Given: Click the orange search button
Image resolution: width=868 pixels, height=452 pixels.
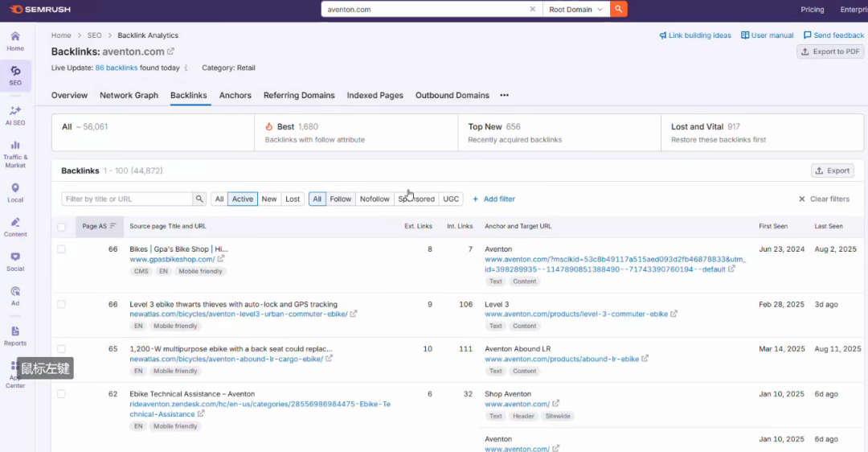Looking at the screenshot, I should point(618,9).
